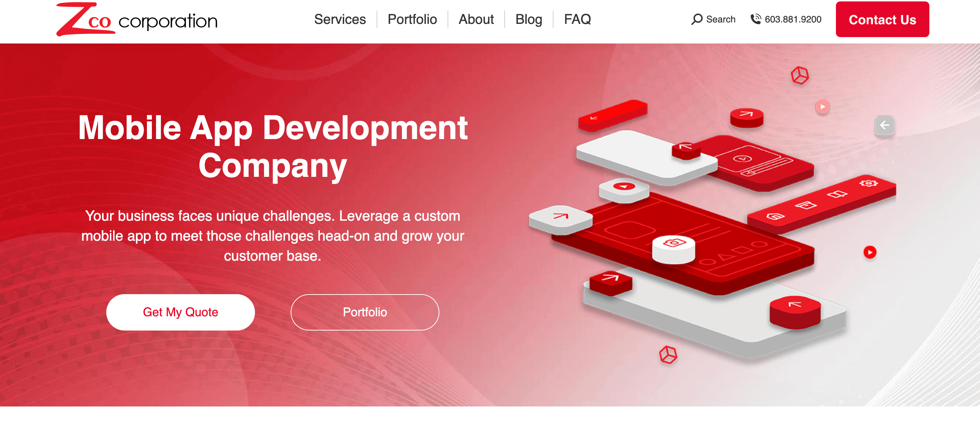Click the red play button icon center right
The width and height of the screenshot is (980, 435).
[870, 252]
